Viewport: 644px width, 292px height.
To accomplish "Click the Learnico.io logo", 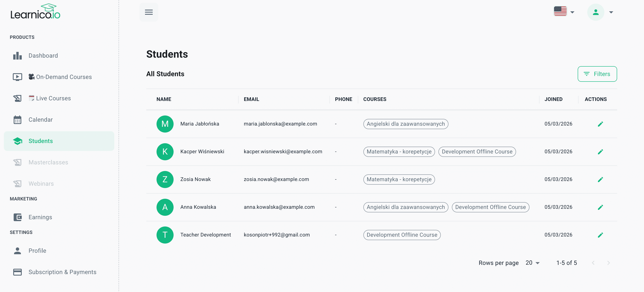I will pos(35,12).
